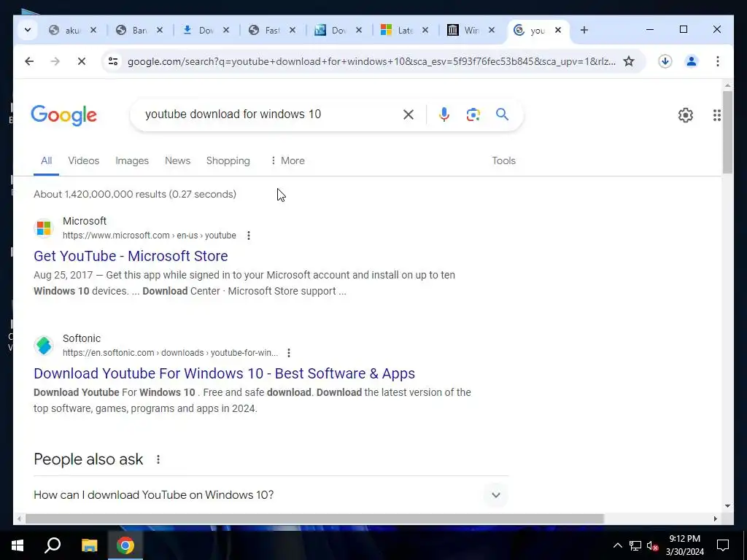Screen dimensions: 747x560
Task: Close the 'Ban' tab
Action: pyautogui.click(x=160, y=30)
